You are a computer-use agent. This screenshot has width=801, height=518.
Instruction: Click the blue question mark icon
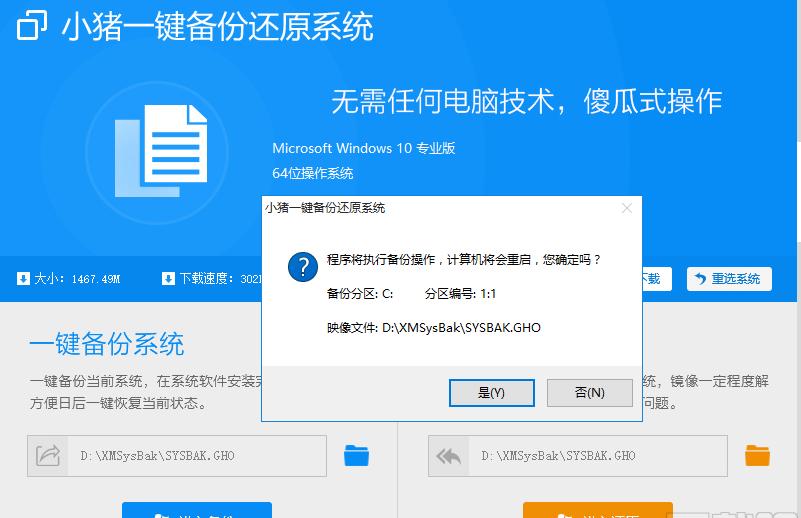tap(302, 267)
